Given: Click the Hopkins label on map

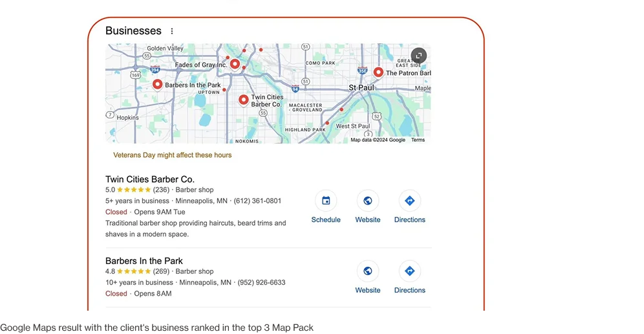Looking at the screenshot, I should coord(128,118).
